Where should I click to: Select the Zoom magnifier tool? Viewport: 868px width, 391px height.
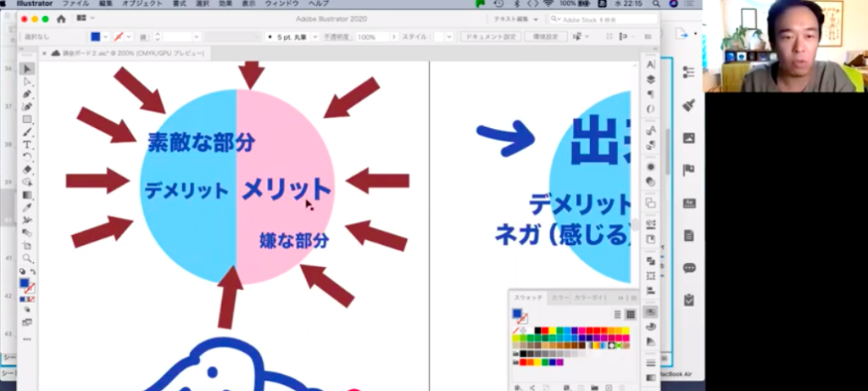[27, 258]
